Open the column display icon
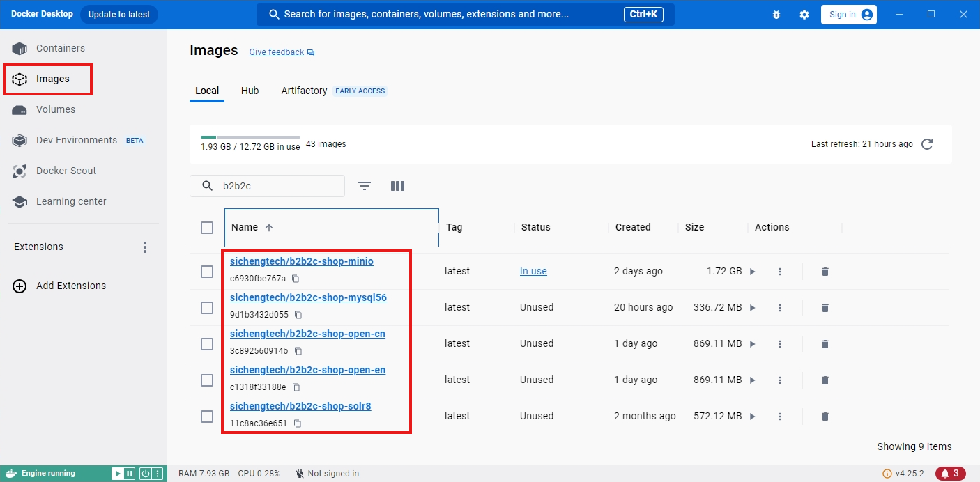Viewport: 980px width, 482px height. click(x=397, y=186)
